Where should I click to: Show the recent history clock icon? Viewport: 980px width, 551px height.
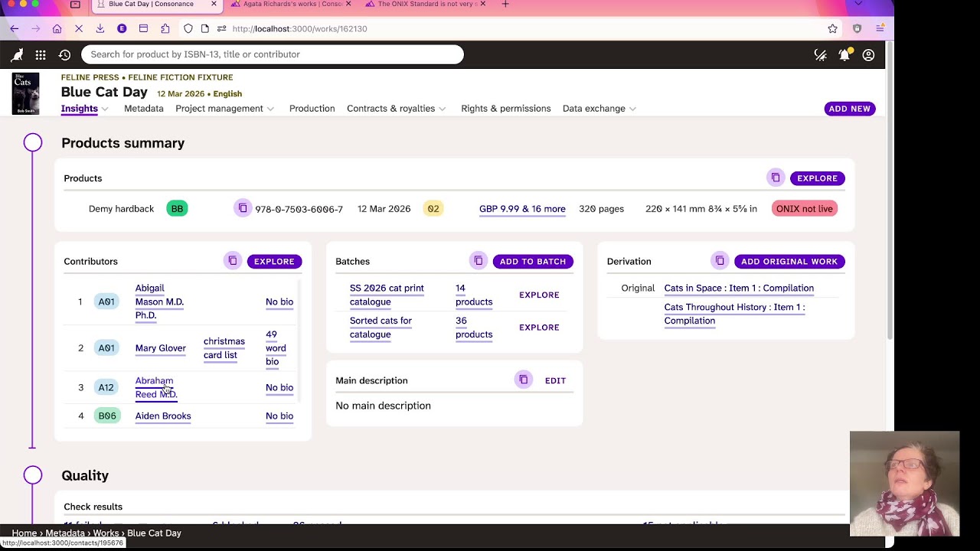(x=64, y=55)
